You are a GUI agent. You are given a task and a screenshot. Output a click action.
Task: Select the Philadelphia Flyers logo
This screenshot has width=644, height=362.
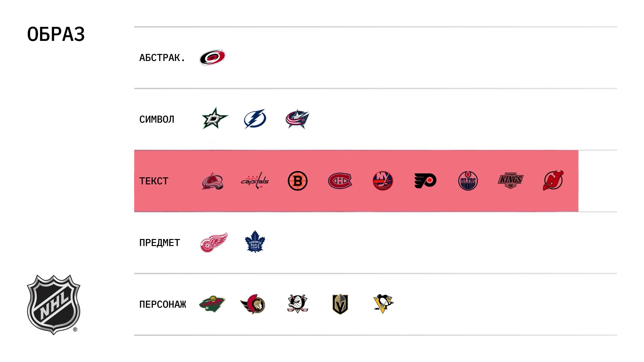pyautogui.click(x=425, y=181)
